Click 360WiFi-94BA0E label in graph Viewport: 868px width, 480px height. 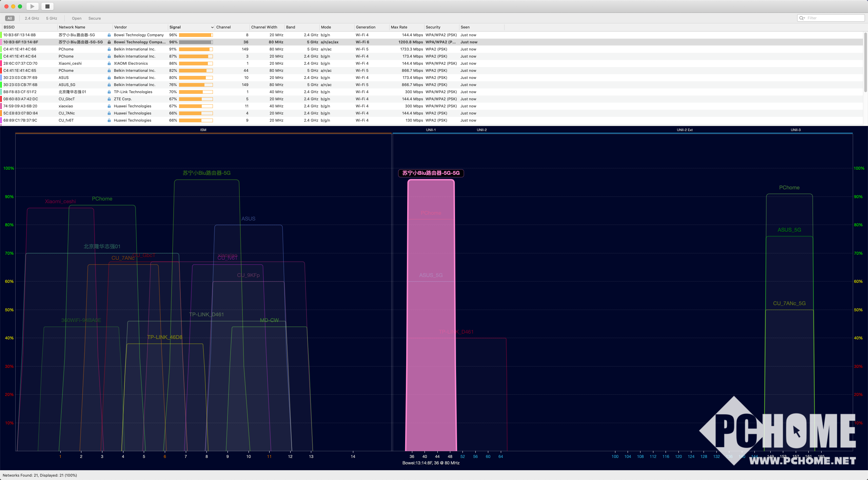(81, 320)
